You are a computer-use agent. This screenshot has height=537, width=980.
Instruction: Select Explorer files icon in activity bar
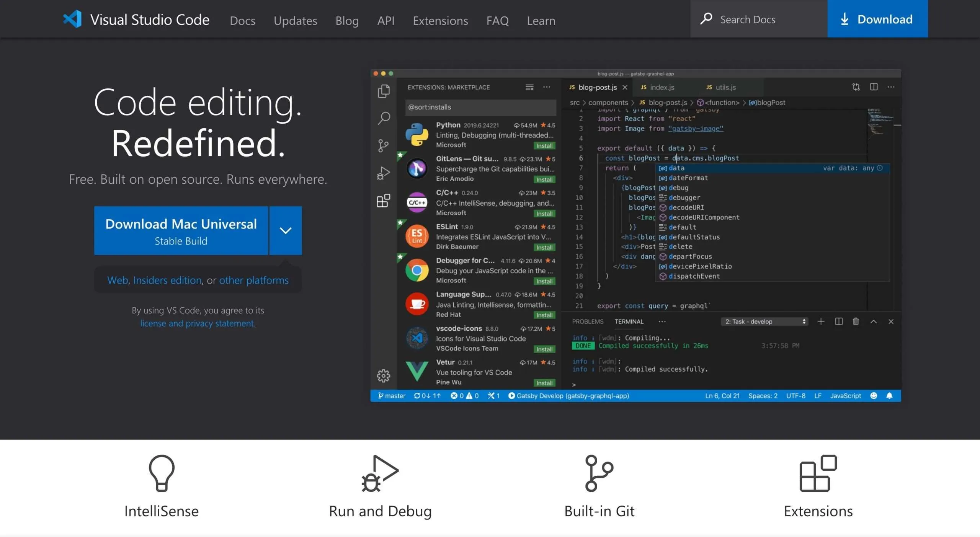tap(384, 91)
